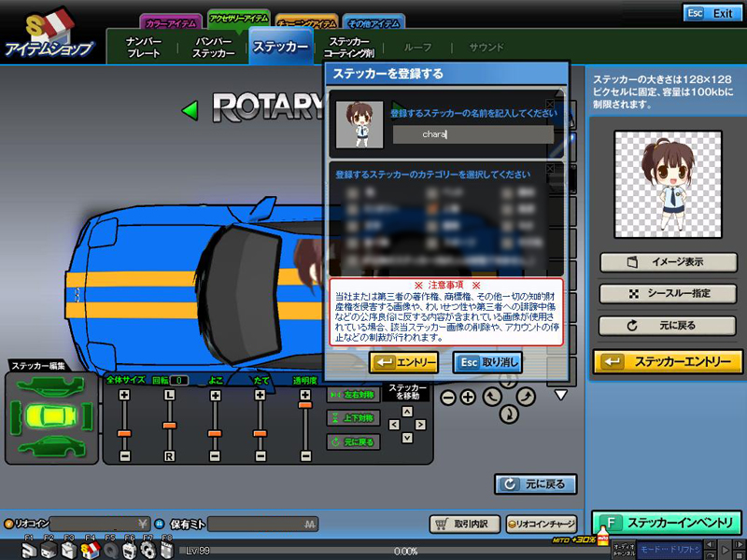Rotate car view with bottom circular arrow

point(509,413)
